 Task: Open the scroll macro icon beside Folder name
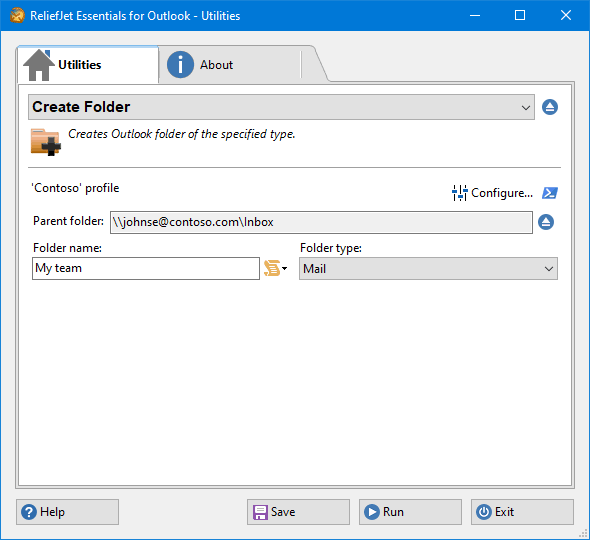[272, 268]
